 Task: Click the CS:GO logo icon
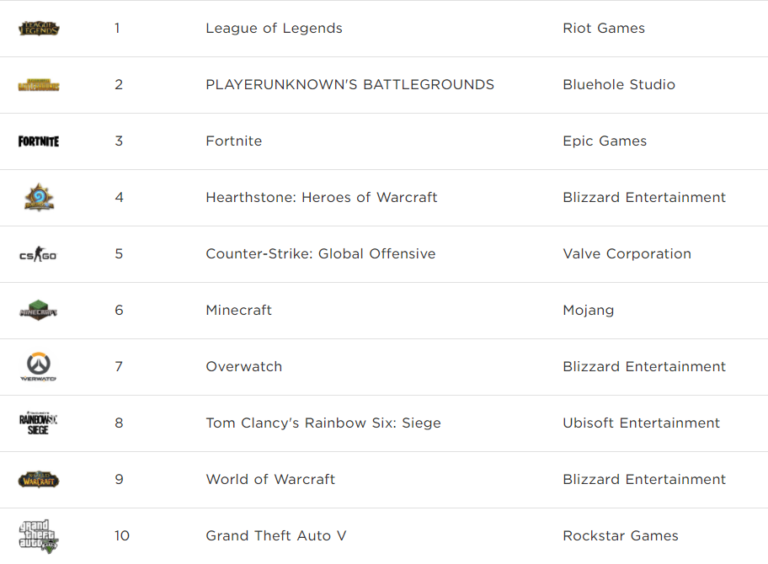pyautogui.click(x=39, y=254)
